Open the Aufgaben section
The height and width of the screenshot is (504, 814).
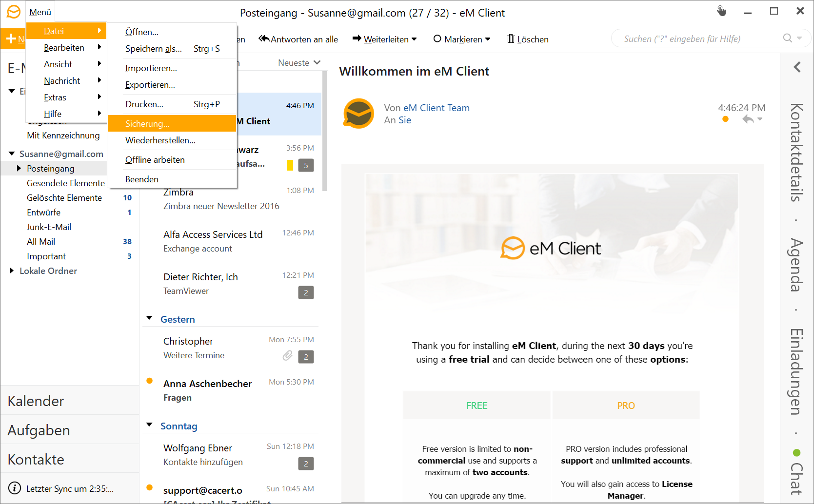[70, 430]
